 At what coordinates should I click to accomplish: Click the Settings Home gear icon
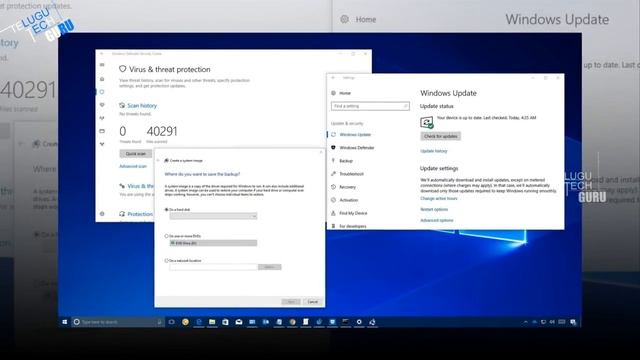(333, 93)
